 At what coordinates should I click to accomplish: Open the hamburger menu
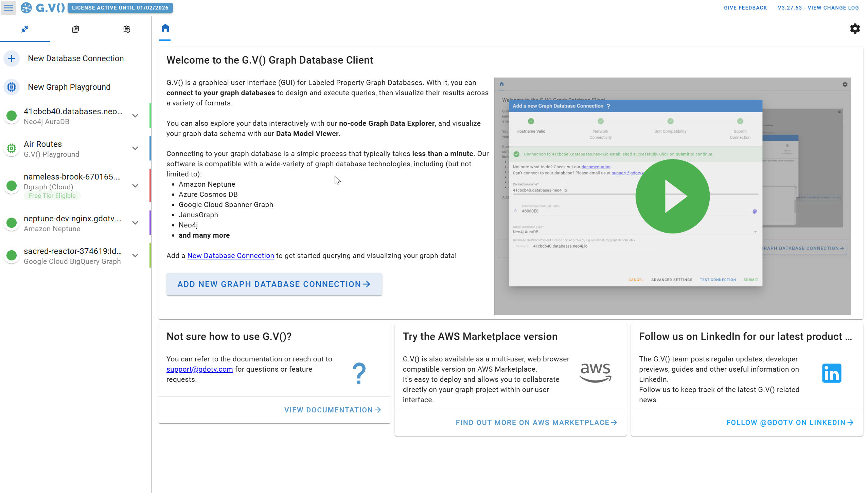[8, 7]
